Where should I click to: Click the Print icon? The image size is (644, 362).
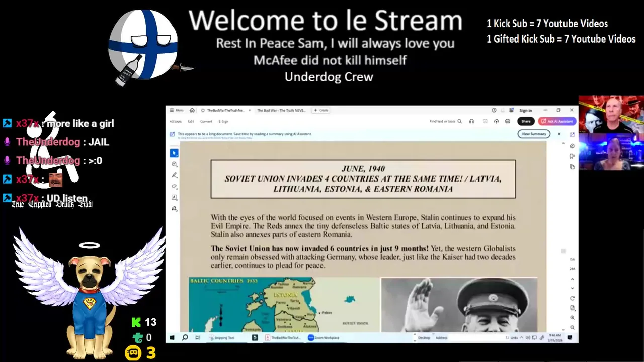coord(508,121)
